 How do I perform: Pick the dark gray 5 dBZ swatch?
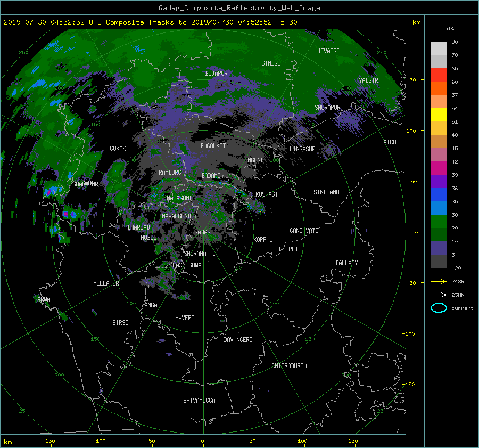439,262
